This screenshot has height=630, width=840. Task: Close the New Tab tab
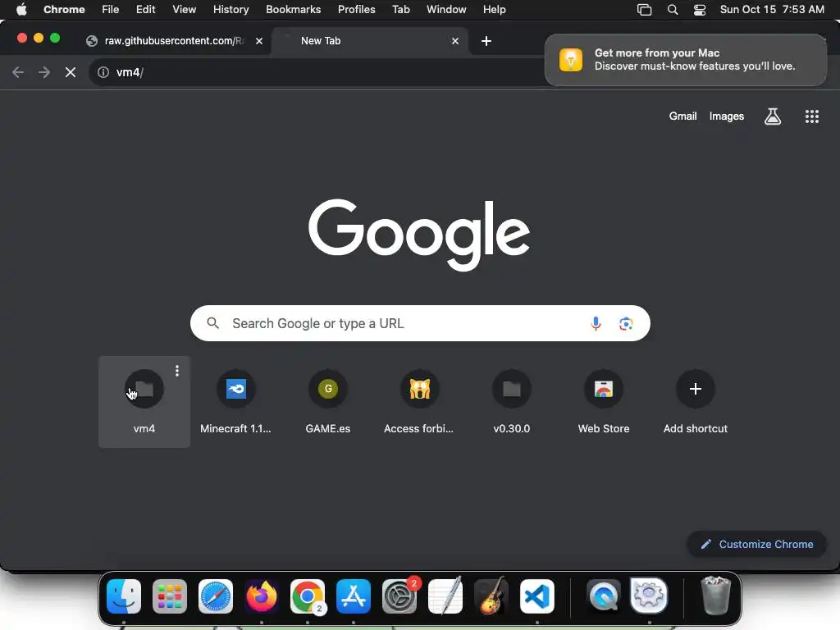point(455,41)
